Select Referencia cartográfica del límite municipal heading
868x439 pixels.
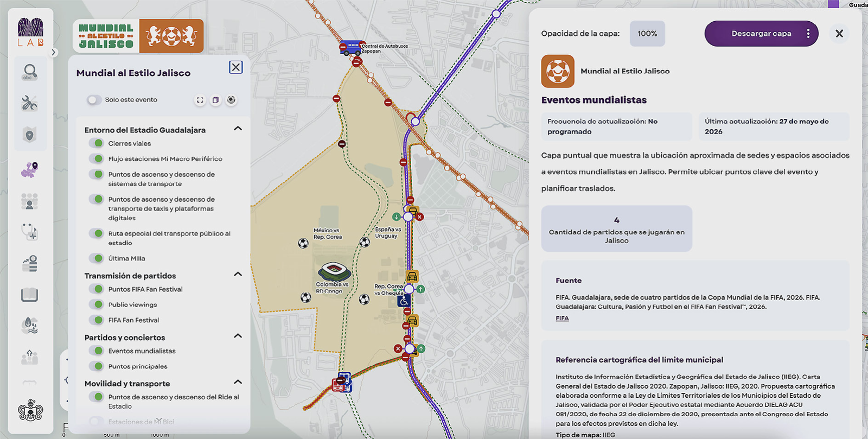[639, 360]
